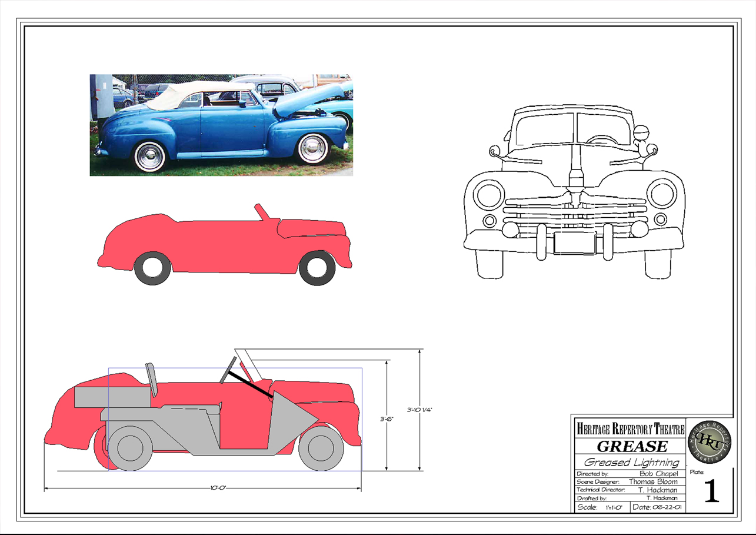Viewport: 756px width, 535px height.
Task: Click the scene designer name Thomas Bloom
Action: click(653, 481)
